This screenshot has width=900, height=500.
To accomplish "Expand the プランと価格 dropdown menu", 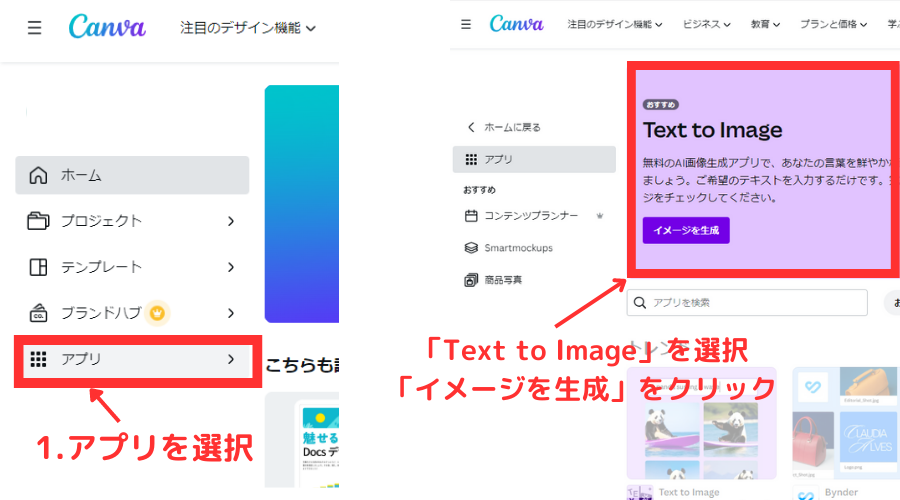I will click(x=833, y=24).
